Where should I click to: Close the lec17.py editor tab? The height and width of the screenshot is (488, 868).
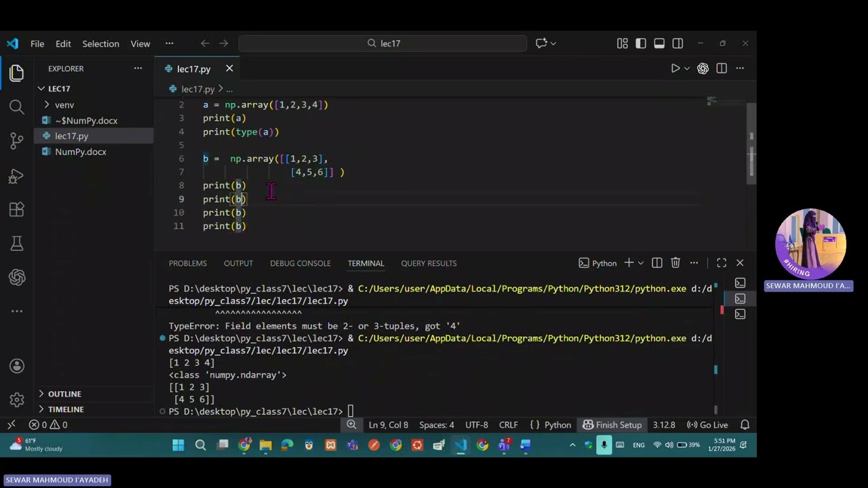coord(229,68)
